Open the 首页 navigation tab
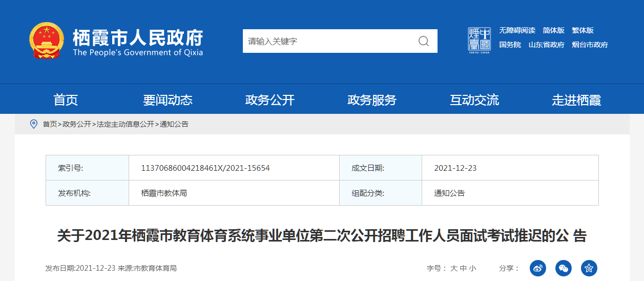 [66, 100]
